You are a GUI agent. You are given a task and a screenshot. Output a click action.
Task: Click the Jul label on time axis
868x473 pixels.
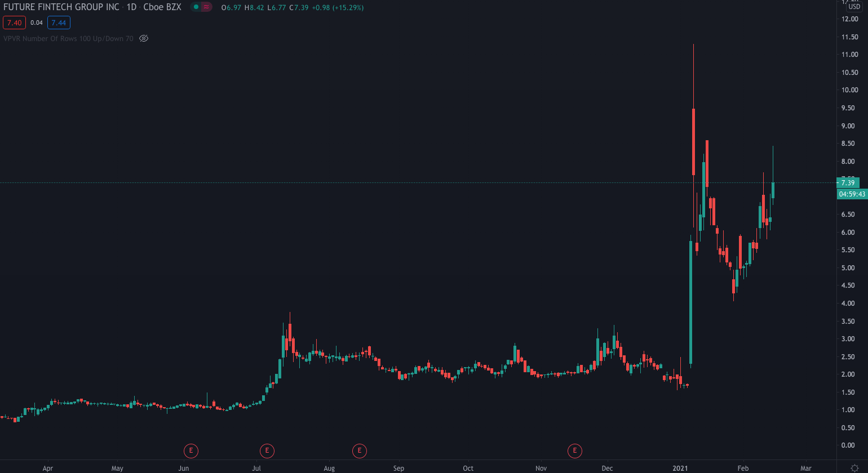point(256,468)
